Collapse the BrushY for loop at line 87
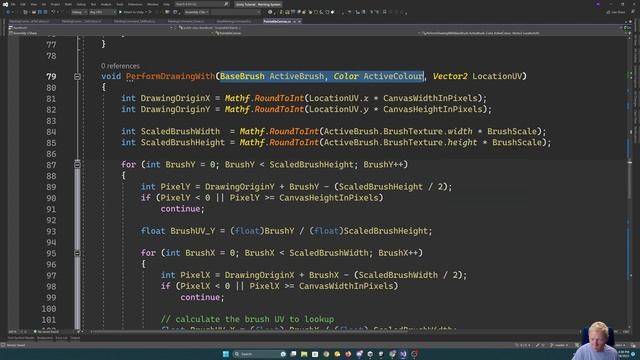This screenshot has height=360, width=640. 77,164
